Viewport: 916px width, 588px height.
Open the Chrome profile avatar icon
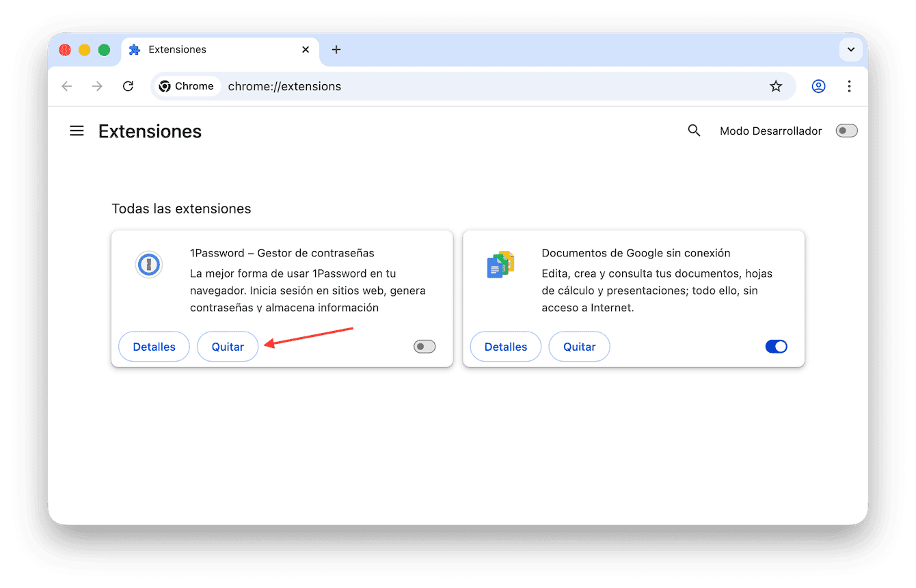(x=818, y=86)
